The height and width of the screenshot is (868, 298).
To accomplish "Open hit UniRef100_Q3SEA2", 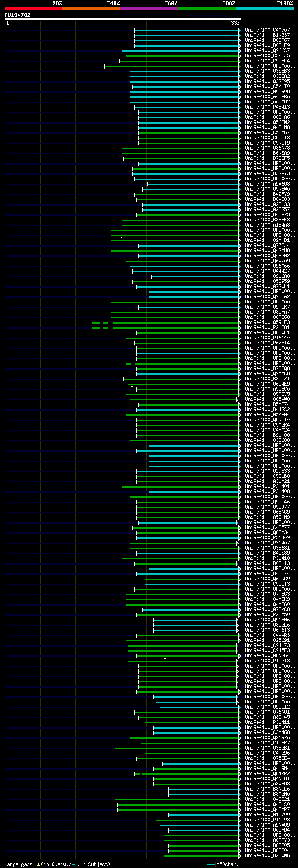I will [x=267, y=76].
